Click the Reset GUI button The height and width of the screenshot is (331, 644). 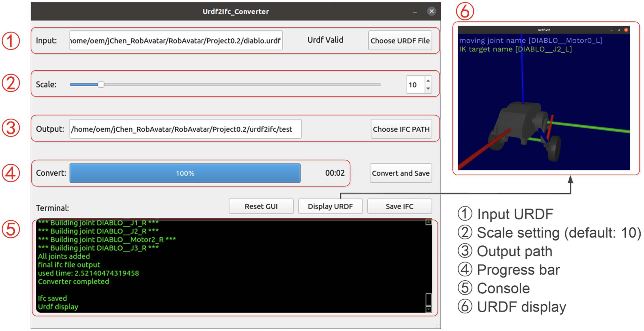pyautogui.click(x=261, y=206)
